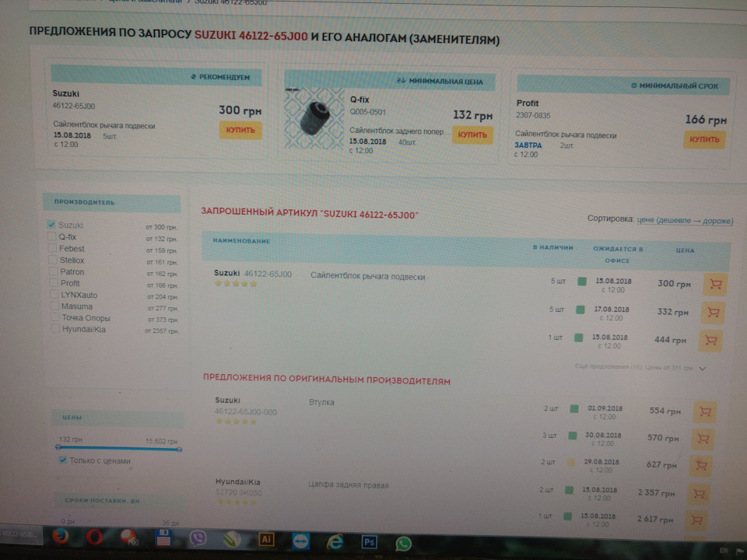
Task: Open Opera browser from the taskbar
Action: pos(94,537)
